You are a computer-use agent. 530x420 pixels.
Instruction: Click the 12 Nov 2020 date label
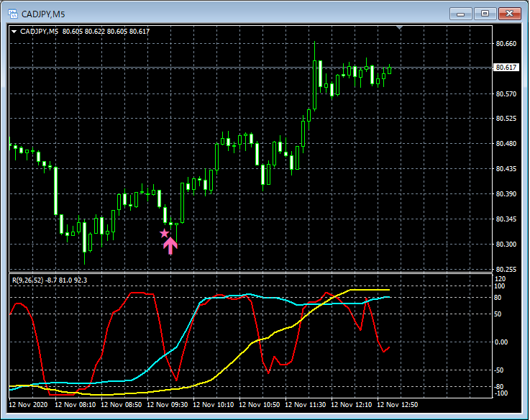pyautogui.click(x=28, y=404)
